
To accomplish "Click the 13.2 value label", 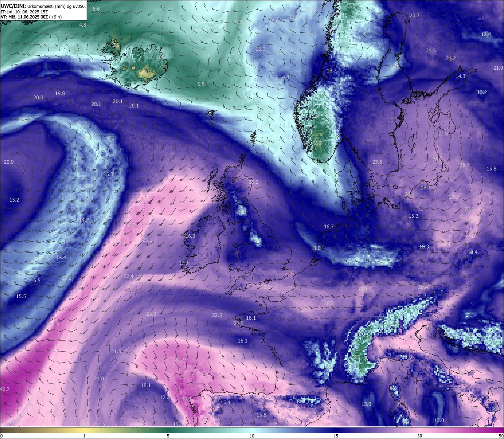I will [482, 92].
